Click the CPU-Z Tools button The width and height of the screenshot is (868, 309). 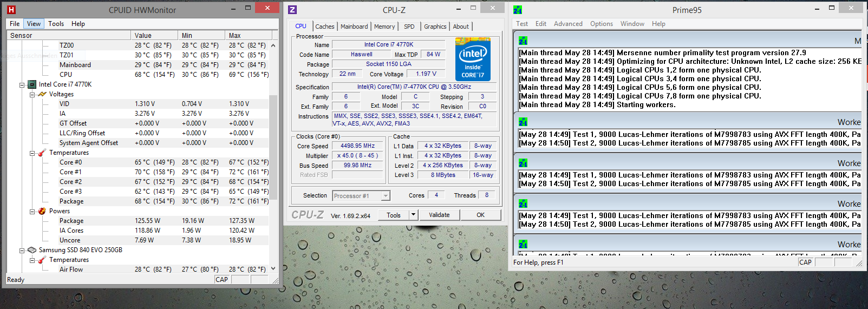tap(394, 215)
